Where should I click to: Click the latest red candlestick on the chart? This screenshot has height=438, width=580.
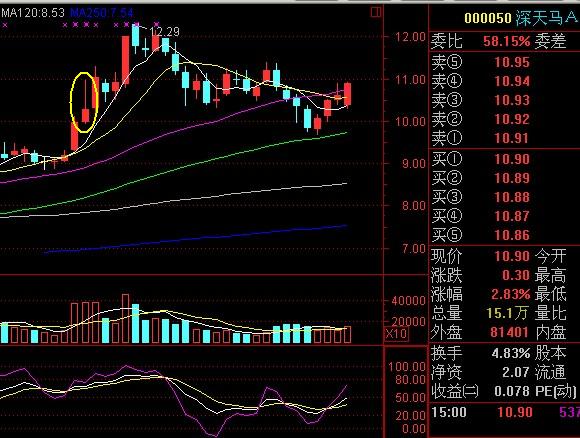347,95
